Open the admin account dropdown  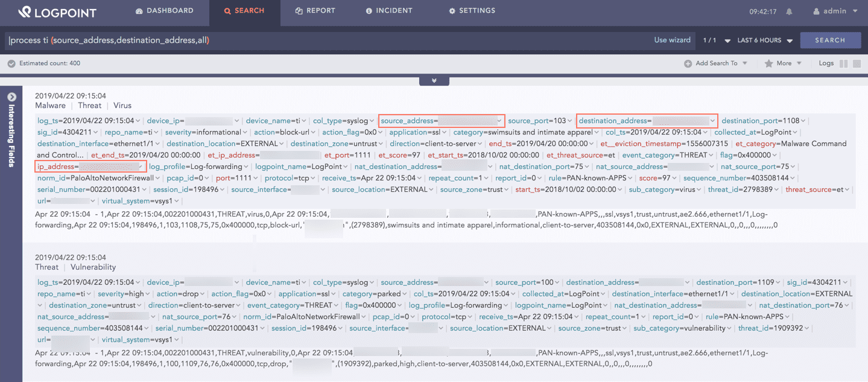coord(855,10)
